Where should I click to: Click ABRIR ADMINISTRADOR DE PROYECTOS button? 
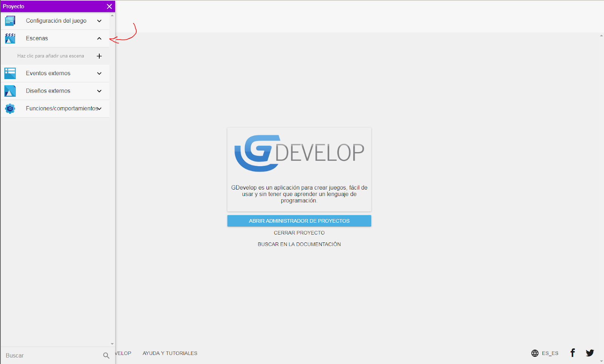tap(299, 221)
